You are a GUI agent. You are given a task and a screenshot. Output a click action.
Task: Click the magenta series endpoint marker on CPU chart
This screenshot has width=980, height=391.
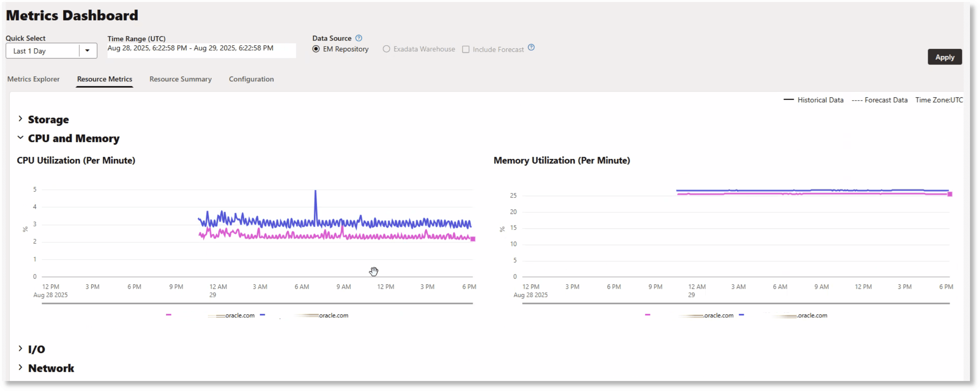(x=473, y=239)
